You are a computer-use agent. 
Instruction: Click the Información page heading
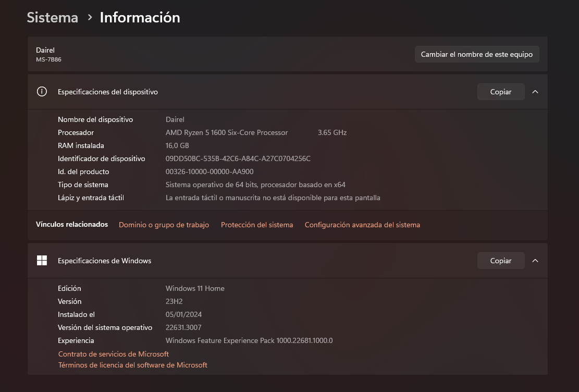pyautogui.click(x=140, y=17)
